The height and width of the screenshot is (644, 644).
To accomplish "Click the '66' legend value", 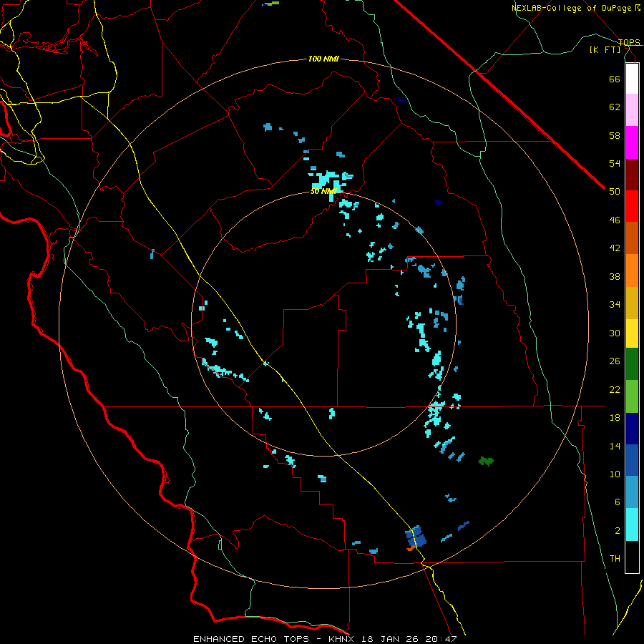I will tap(615, 79).
